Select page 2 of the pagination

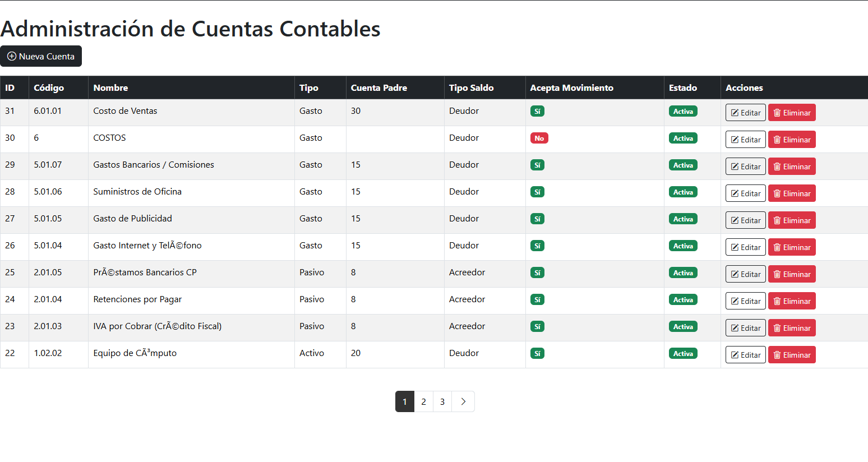click(x=423, y=401)
